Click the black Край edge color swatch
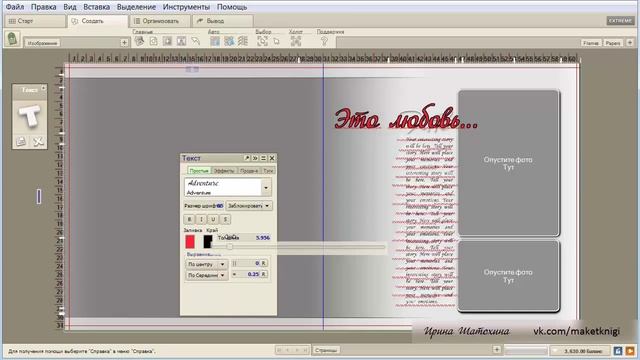Viewport: 640px width, 360px height. [x=208, y=242]
